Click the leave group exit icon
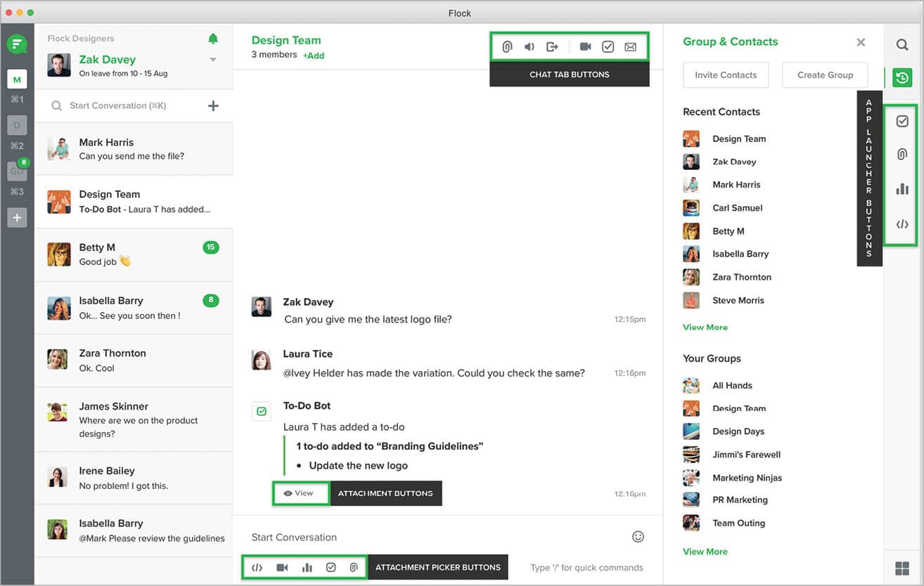Image resolution: width=924 pixels, height=586 pixels. (553, 46)
